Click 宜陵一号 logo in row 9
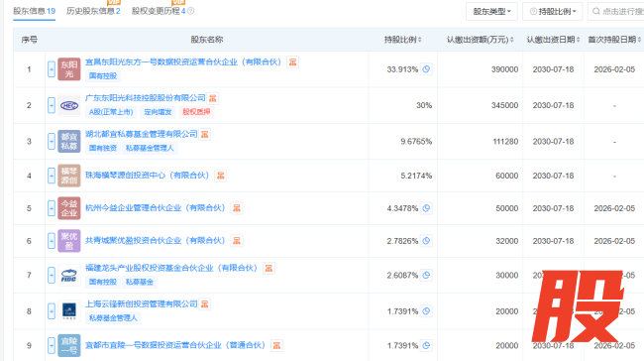Screen dimensions: 644x361 coord(69,345)
